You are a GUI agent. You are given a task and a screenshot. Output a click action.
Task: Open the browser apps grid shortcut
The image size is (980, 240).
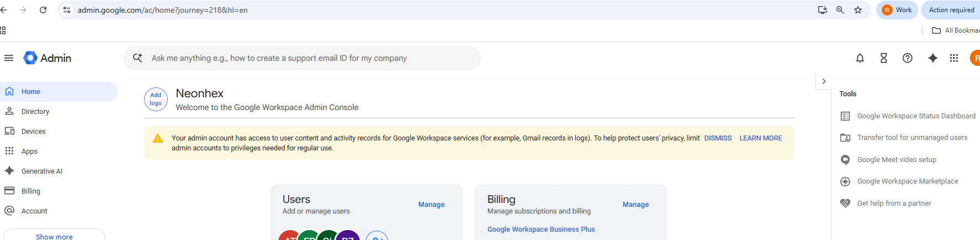(3, 30)
